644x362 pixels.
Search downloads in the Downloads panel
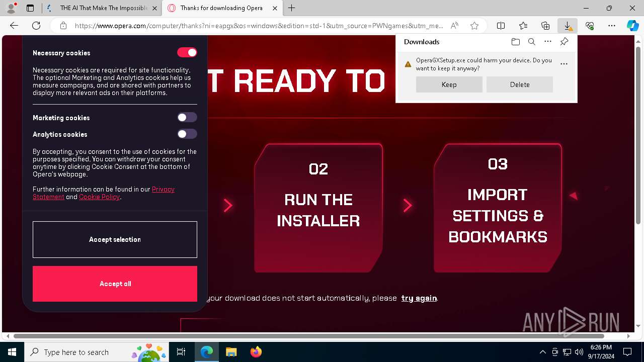532,42
